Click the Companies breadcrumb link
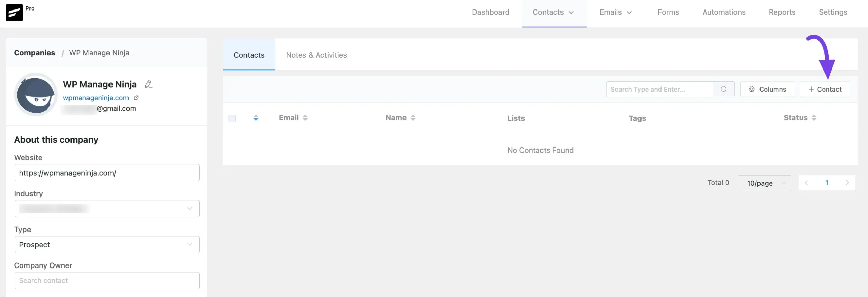The height and width of the screenshot is (297, 868). coord(34,53)
